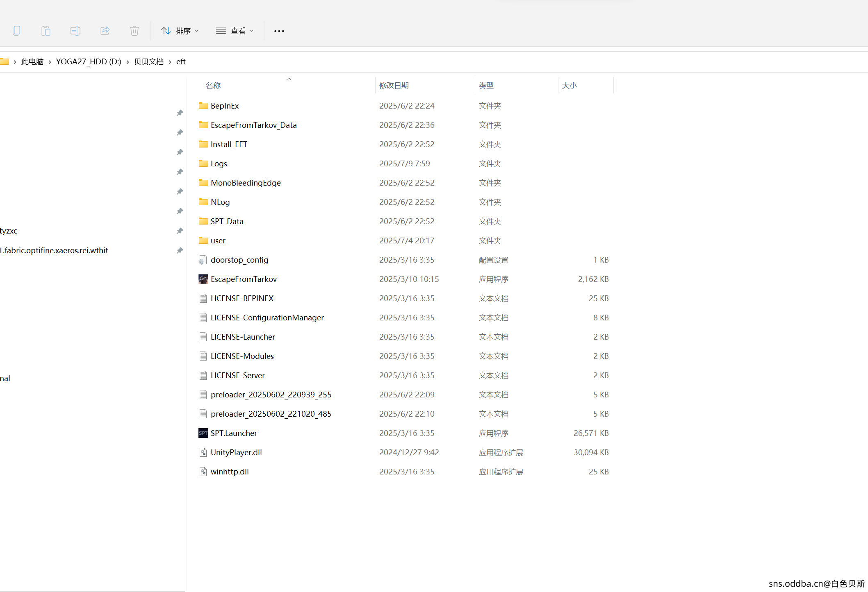The width and height of the screenshot is (868, 592).
Task: Click date 2025/7/9 7:59 of Logs
Action: (405, 163)
